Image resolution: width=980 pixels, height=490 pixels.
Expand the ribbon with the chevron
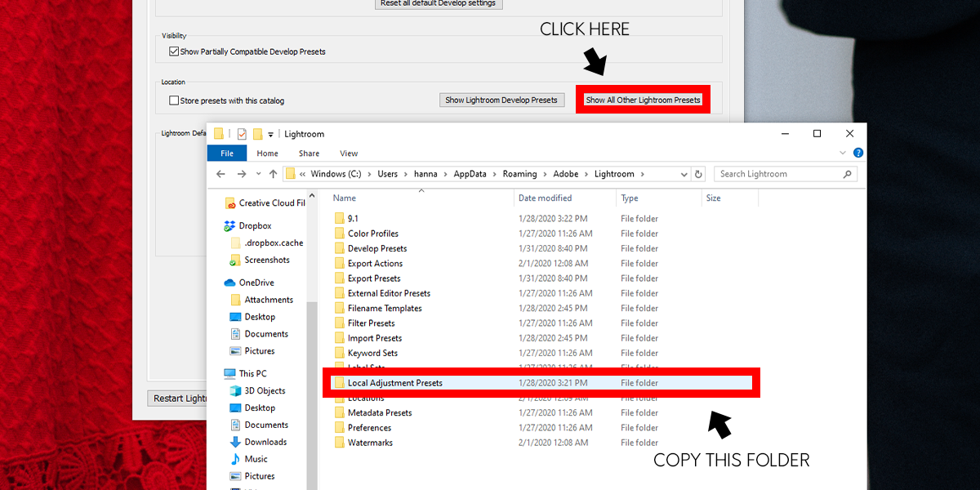click(x=844, y=153)
